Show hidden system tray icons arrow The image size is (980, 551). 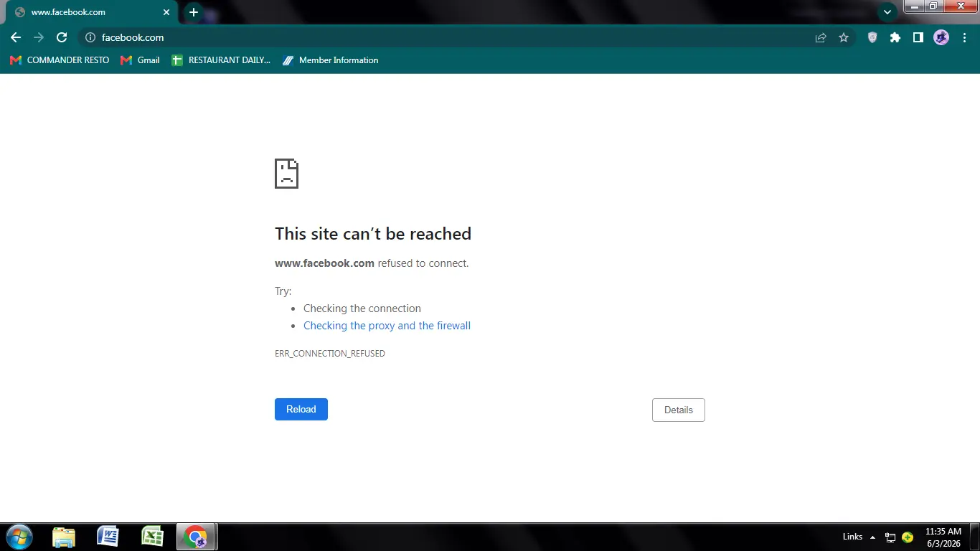click(872, 537)
